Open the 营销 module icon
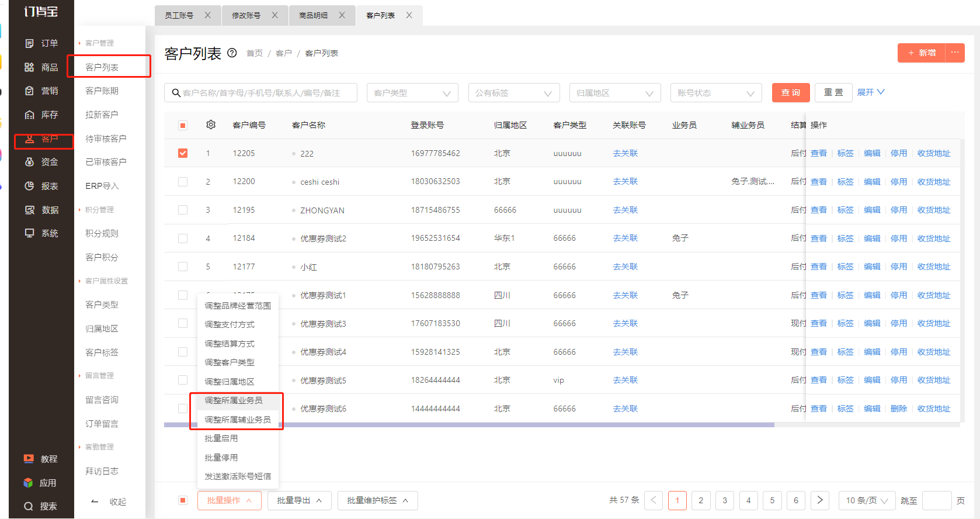This screenshot has height=519, width=980. pos(29,91)
